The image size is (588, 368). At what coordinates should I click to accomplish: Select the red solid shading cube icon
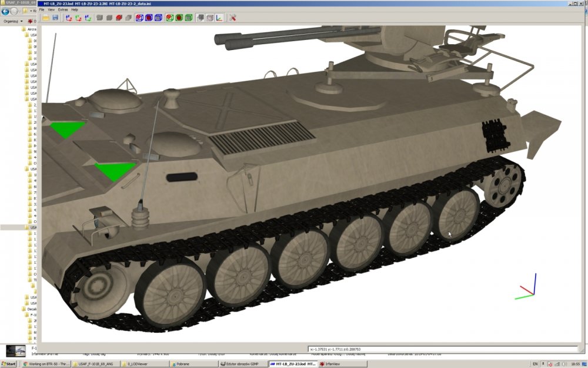pos(119,18)
